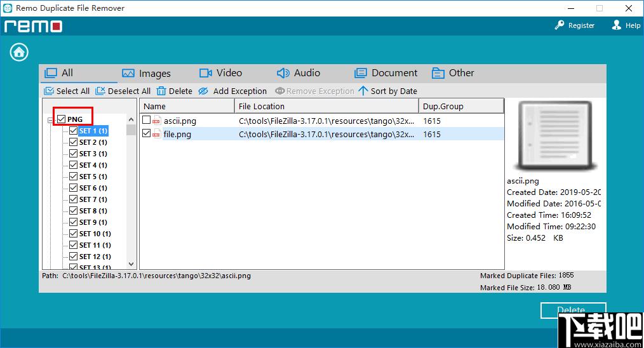The image size is (644, 348).
Task: Select the file.png row name
Action: (177, 134)
